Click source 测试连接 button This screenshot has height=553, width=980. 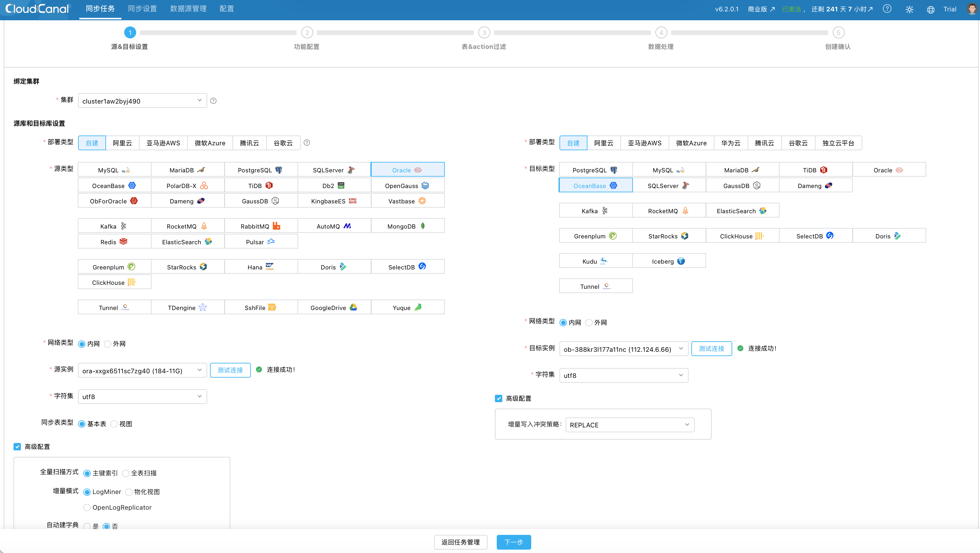coord(230,370)
